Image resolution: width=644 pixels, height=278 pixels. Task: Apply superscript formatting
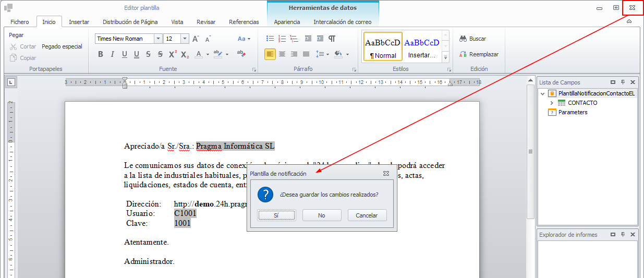(x=173, y=54)
